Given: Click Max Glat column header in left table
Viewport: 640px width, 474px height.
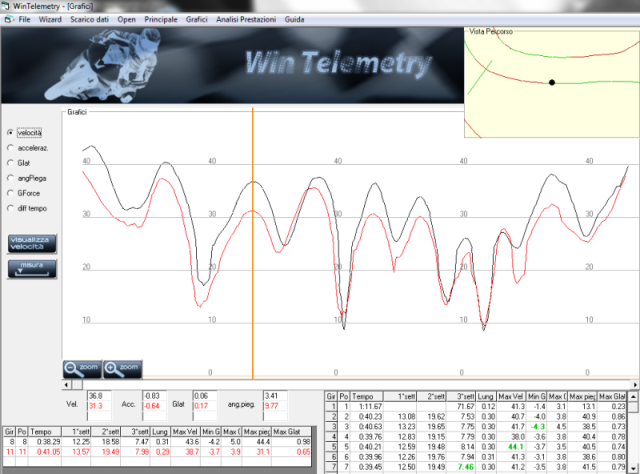Looking at the screenshot, I should pyautogui.click(x=291, y=432).
